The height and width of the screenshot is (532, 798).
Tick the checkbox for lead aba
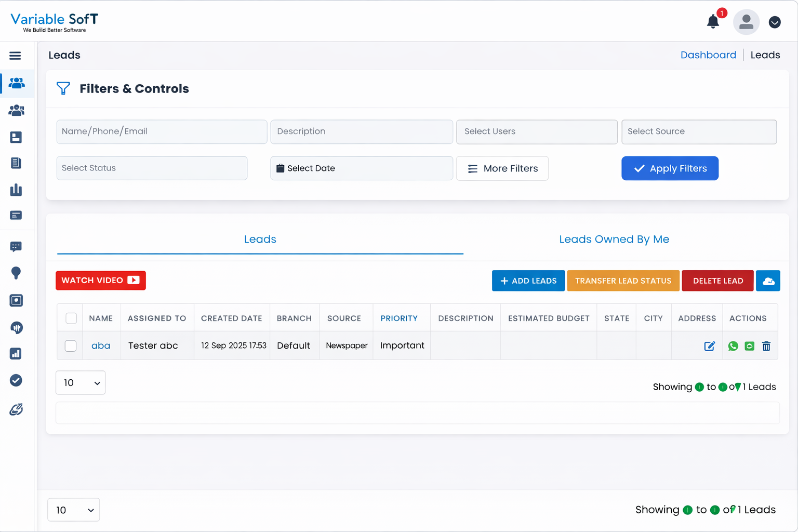tap(71, 346)
